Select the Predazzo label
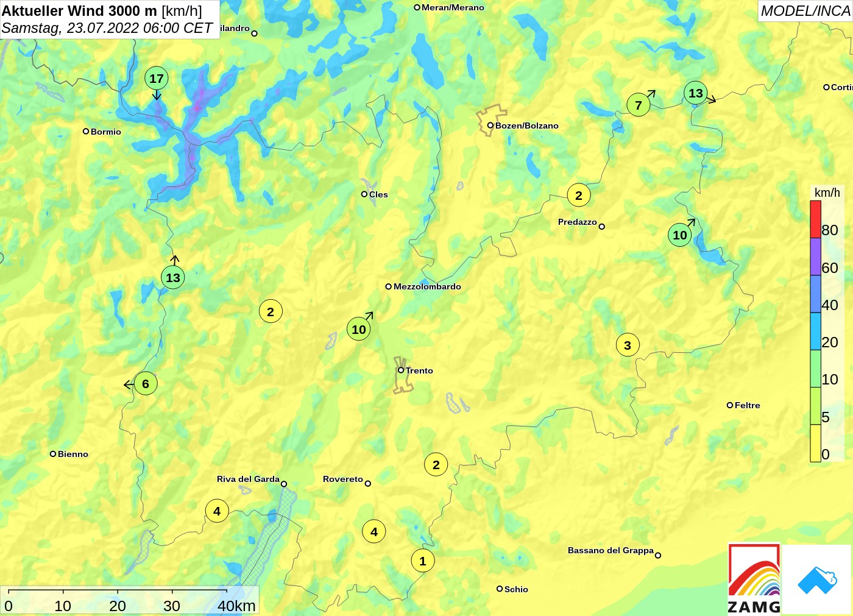The width and height of the screenshot is (853, 616). (x=578, y=222)
